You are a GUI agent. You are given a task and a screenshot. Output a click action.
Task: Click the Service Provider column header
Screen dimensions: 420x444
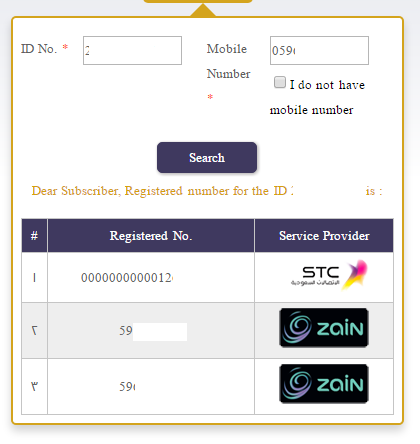pyautogui.click(x=324, y=236)
